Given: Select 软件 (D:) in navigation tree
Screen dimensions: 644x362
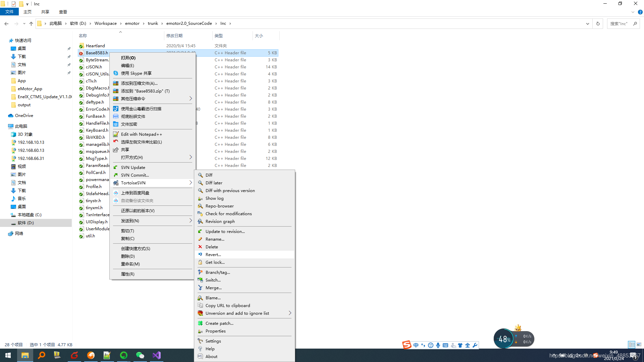Looking at the screenshot, I should click(x=25, y=223).
